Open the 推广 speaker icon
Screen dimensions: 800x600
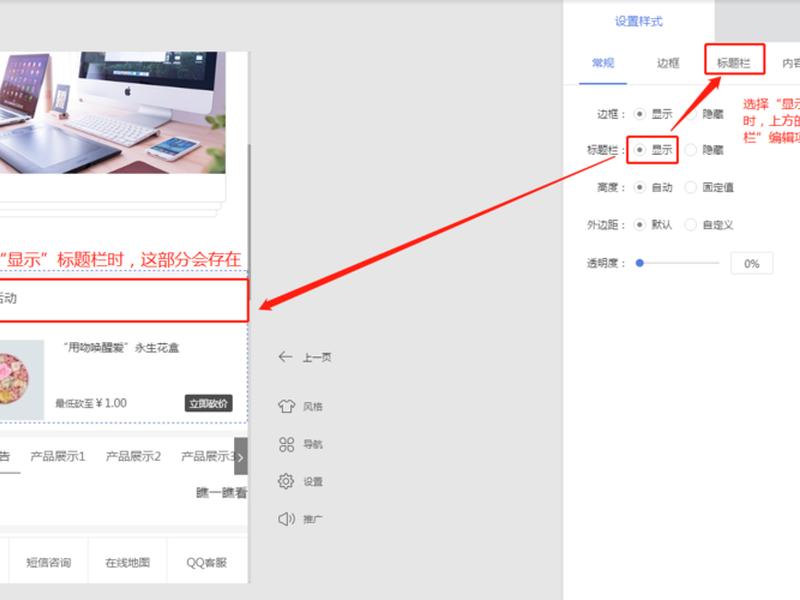(x=286, y=519)
